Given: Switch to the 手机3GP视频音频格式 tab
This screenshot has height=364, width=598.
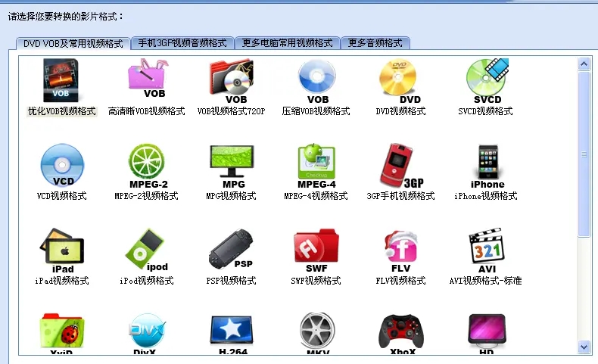Looking at the screenshot, I should pyautogui.click(x=182, y=43).
